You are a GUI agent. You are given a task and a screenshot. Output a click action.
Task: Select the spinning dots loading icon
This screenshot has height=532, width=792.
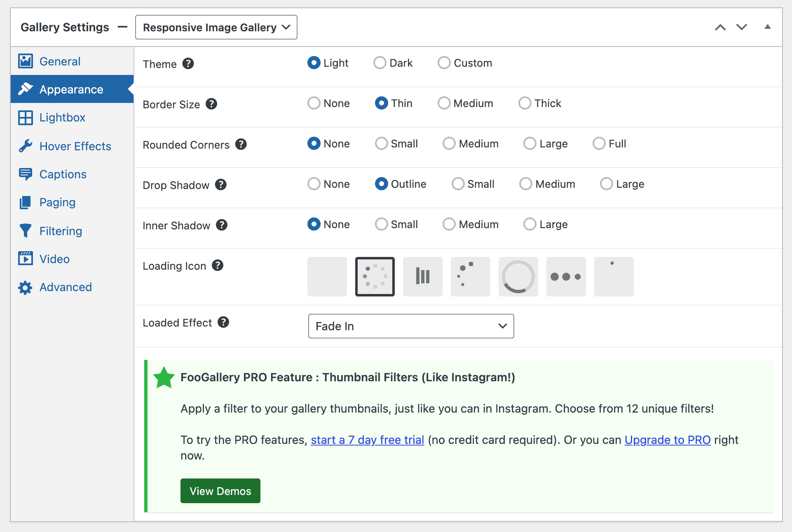375,276
